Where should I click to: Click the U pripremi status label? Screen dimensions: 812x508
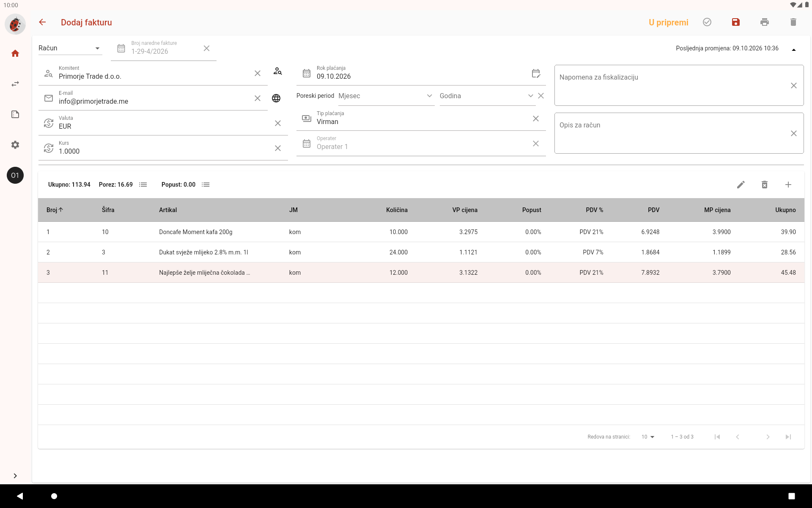[x=668, y=22]
